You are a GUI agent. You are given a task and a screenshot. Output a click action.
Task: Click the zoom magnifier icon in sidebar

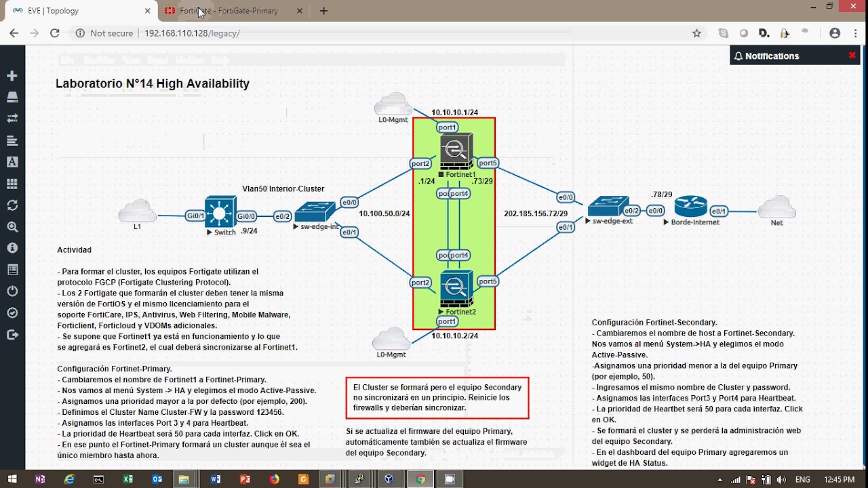(12, 226)
